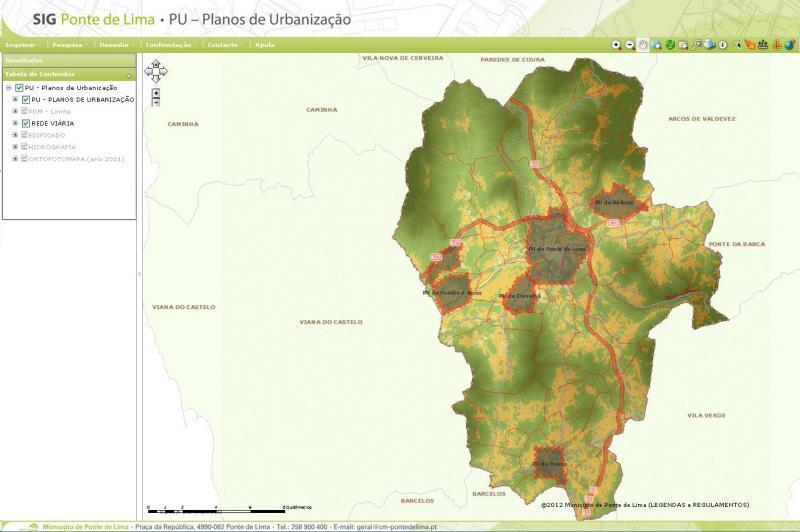Toggle PU - PLANOS DE URBANIZAÇÃO sublayer checkbox

point(26,100)
